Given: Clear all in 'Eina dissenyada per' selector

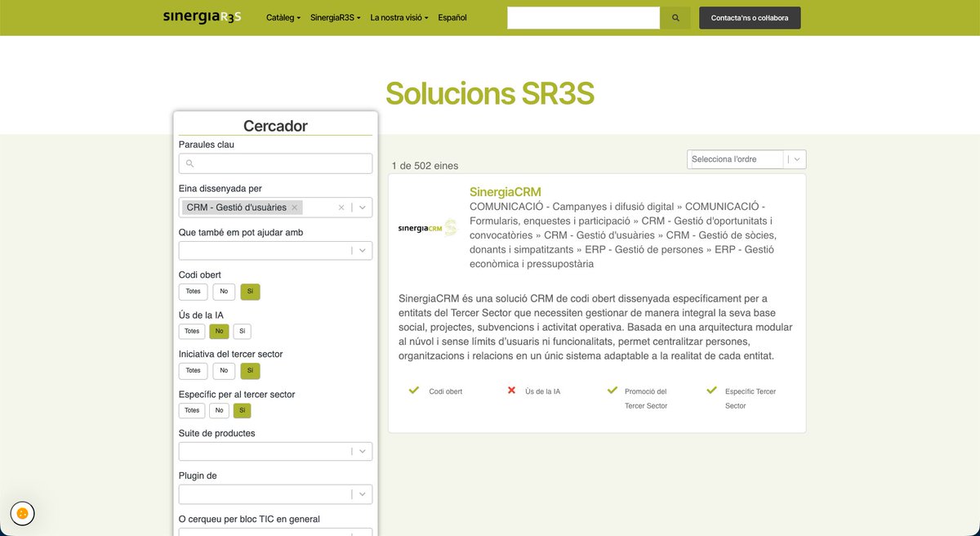Looking at the screenshot, I should pos(341,208).
